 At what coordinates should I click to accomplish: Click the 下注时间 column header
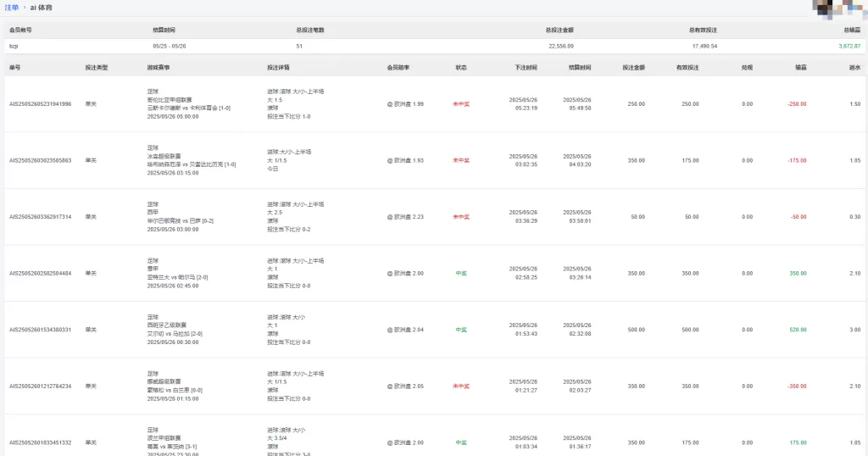(526, 68)
